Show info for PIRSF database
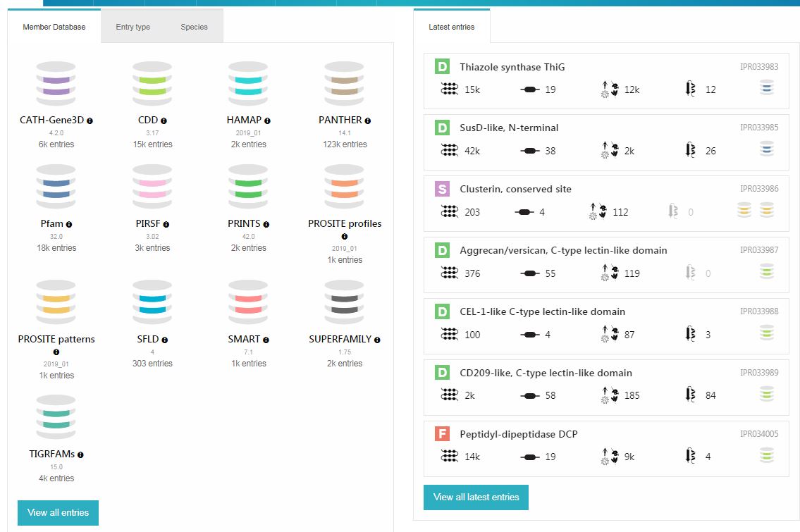This screenshot has height=532, width=800. [166, 225]
